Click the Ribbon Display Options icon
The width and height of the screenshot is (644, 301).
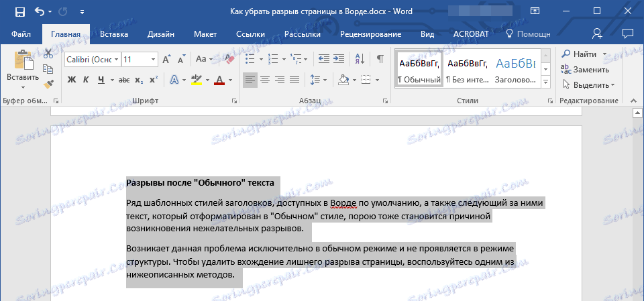tap(535, 11)
